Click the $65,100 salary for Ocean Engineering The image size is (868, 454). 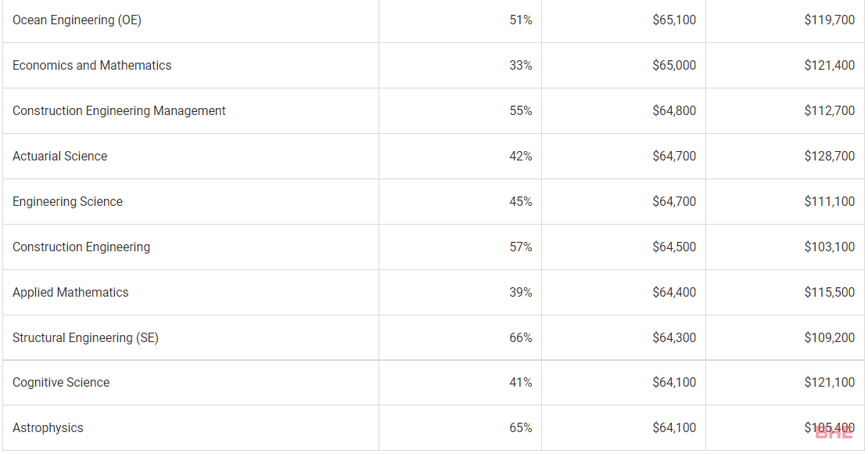(674, 20)
